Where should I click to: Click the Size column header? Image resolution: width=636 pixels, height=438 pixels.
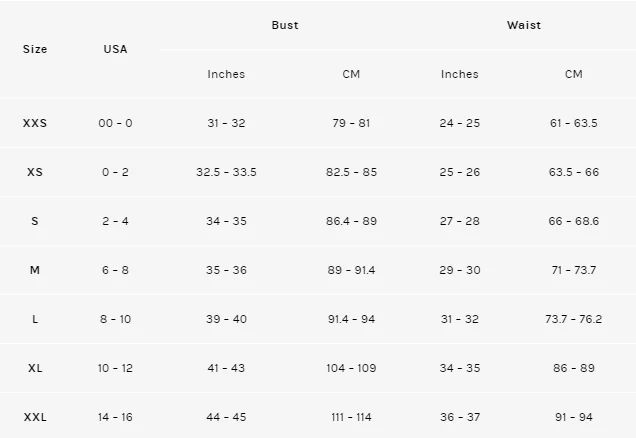coord(35,49)
